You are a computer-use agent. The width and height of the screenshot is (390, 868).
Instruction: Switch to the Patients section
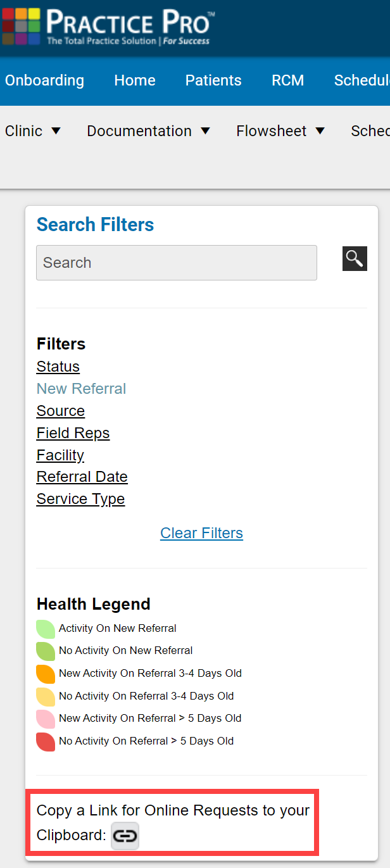[x=213, y=80]
